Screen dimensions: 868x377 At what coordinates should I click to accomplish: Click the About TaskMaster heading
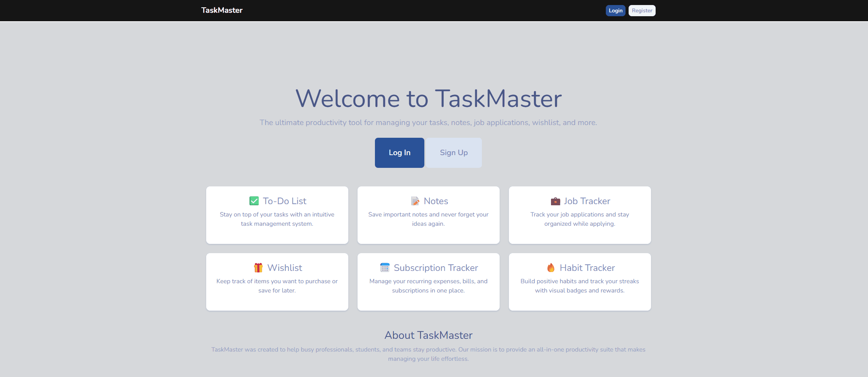tap(428, 335)
